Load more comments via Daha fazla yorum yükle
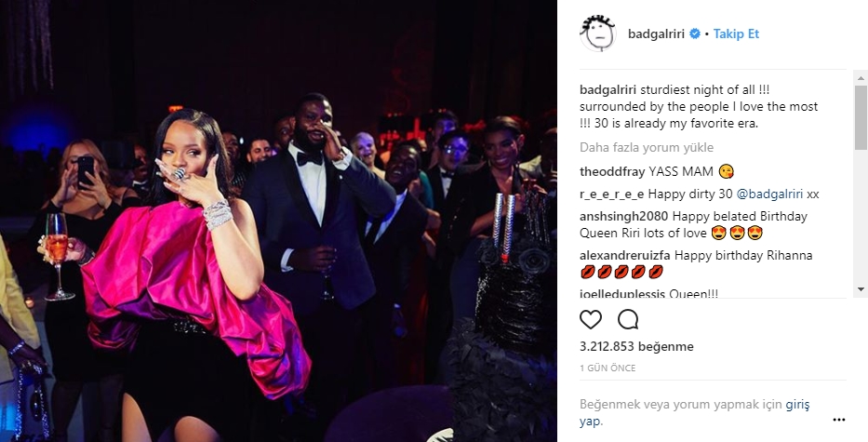The width and height of the screenshot is (868, 442). [647, 147]
